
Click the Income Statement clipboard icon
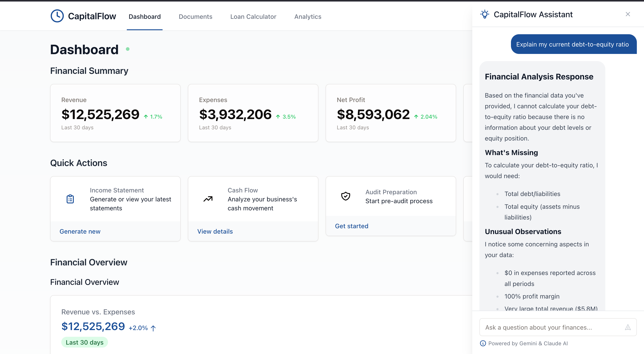tap(70, 199)
